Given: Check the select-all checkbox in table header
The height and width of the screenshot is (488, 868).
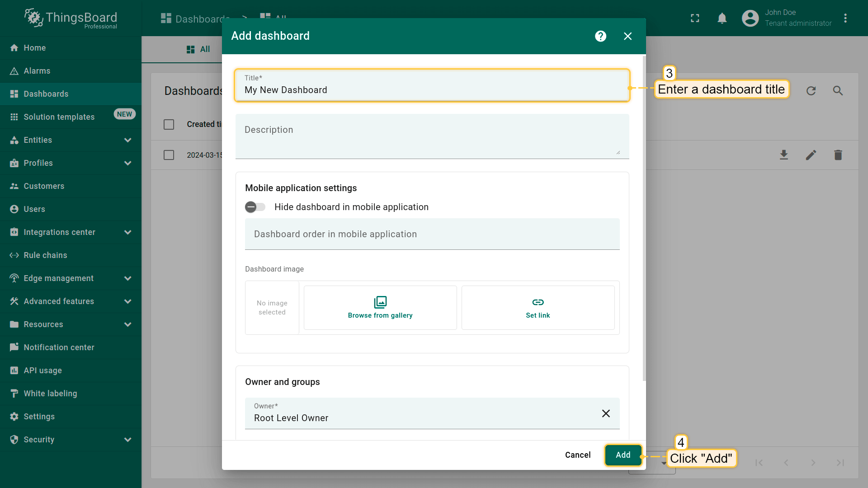Looking at the screenshot, I should pyautogui.click(x=169, y=124).
